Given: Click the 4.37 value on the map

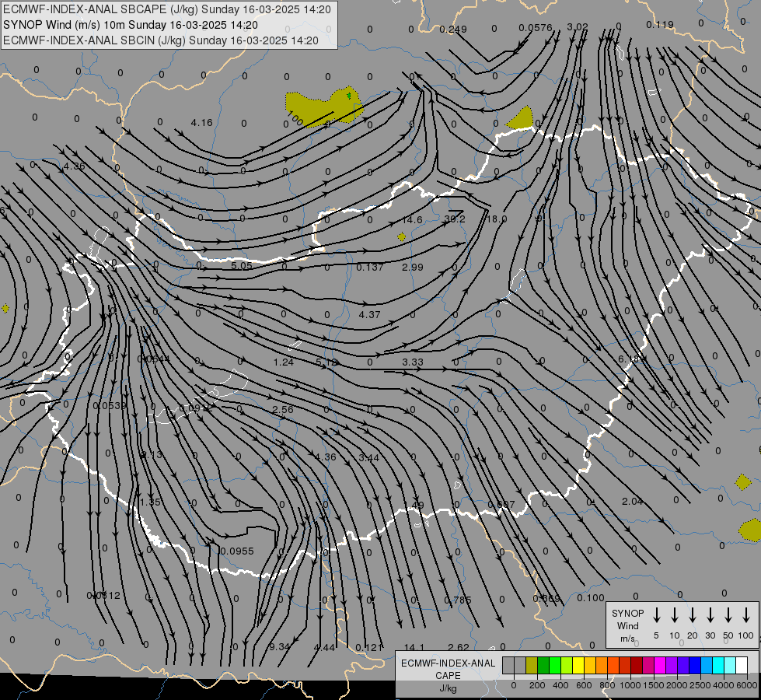Looking at the screenshot, I should [369, 315].
